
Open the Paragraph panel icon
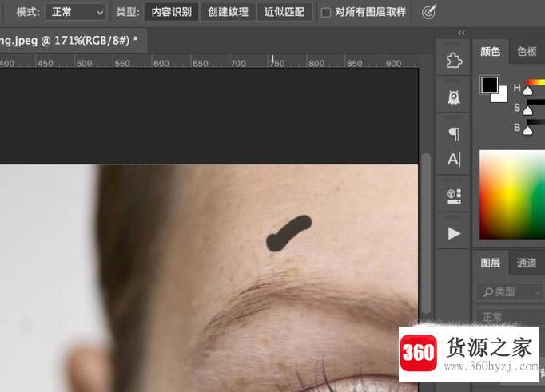[454, 134]
